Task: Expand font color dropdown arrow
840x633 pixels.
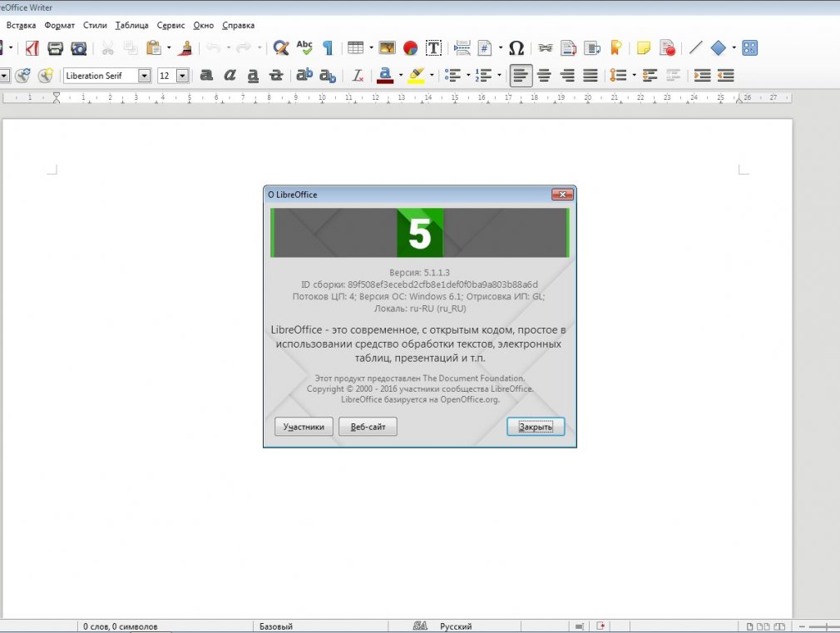Action: click(x=400, y=76)
